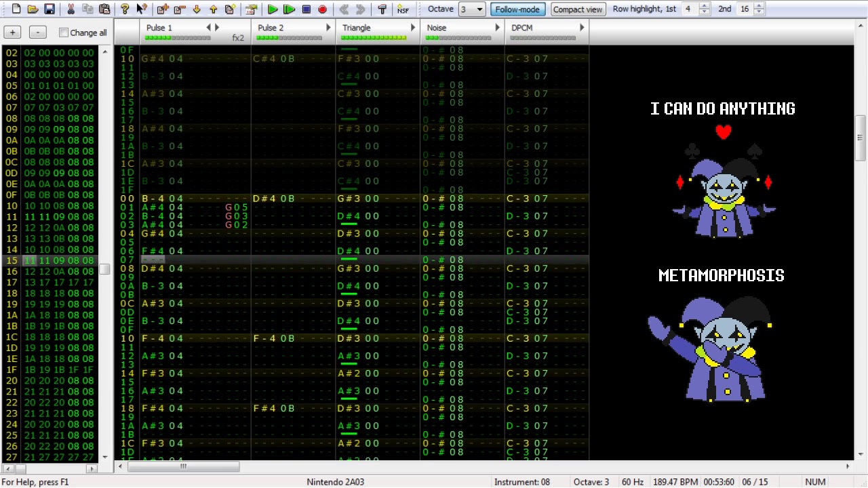Viewport: 868px width, 488px height.
Task: Click the 2nd row highlight field
Action: click(745, 9)
